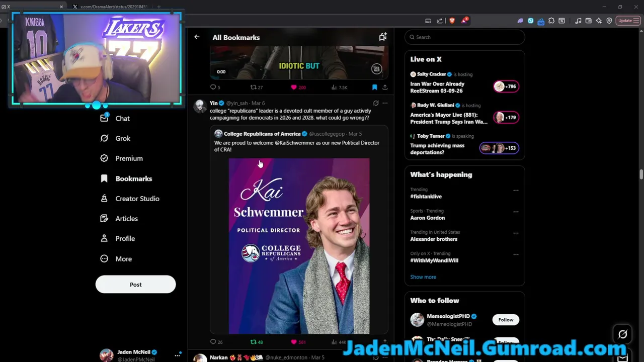The image size is (644, 362).
Task: Remove bookmark on the video post
Action: pyautogui.click(x=374, y=87)
